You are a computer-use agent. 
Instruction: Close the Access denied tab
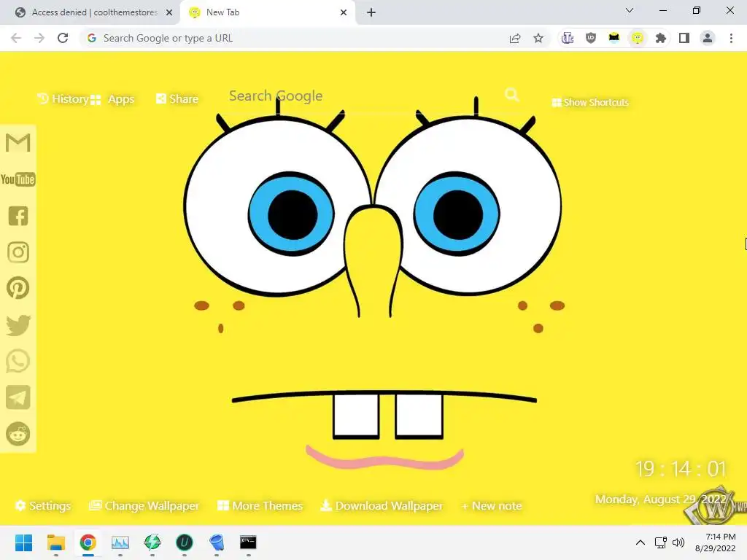[169, 12]
